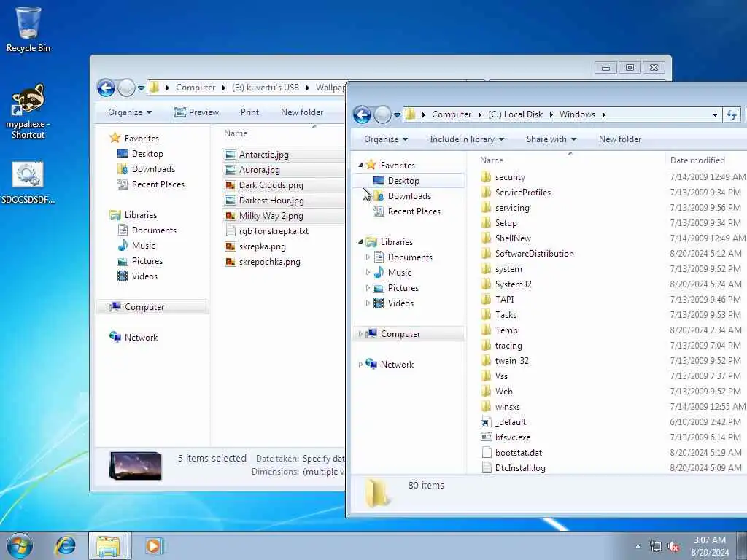The width and height of the screenshot is (747, 560).
Task: Select the SDCCSDSDF desktop icon
Action: click(x=28, y=183)
